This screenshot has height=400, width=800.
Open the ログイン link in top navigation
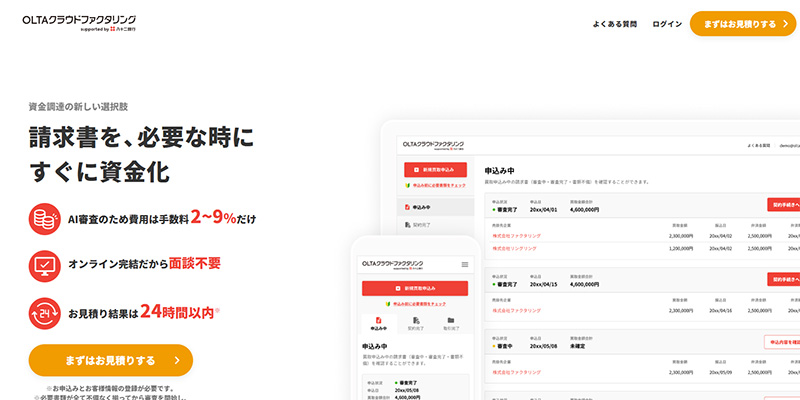667,24
